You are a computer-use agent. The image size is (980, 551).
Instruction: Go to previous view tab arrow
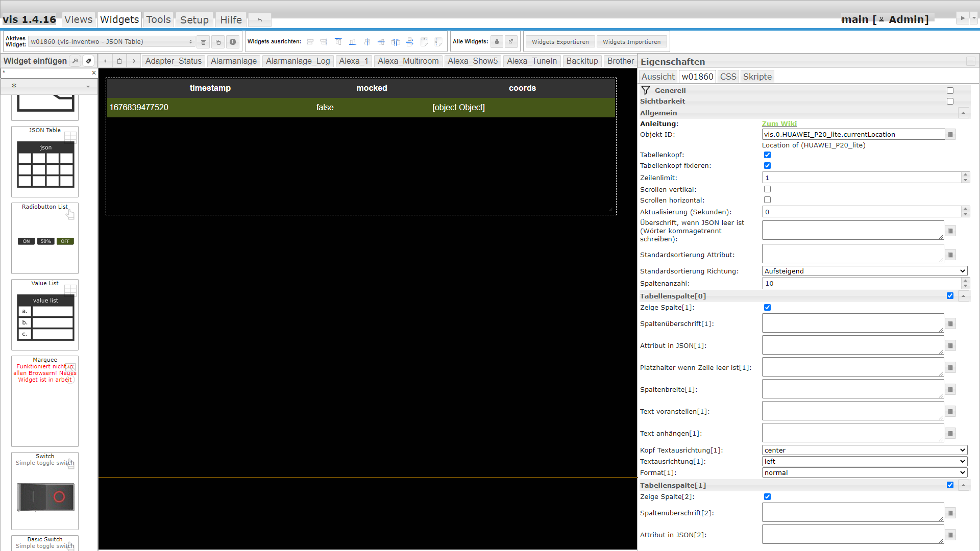pyautogui.click(x=105, y=61)
